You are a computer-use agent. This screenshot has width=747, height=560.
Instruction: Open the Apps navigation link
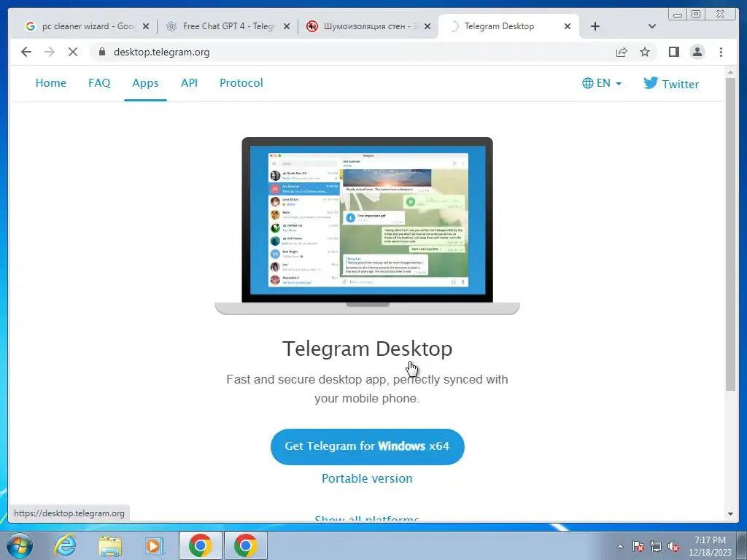click(x=145, y=83)
